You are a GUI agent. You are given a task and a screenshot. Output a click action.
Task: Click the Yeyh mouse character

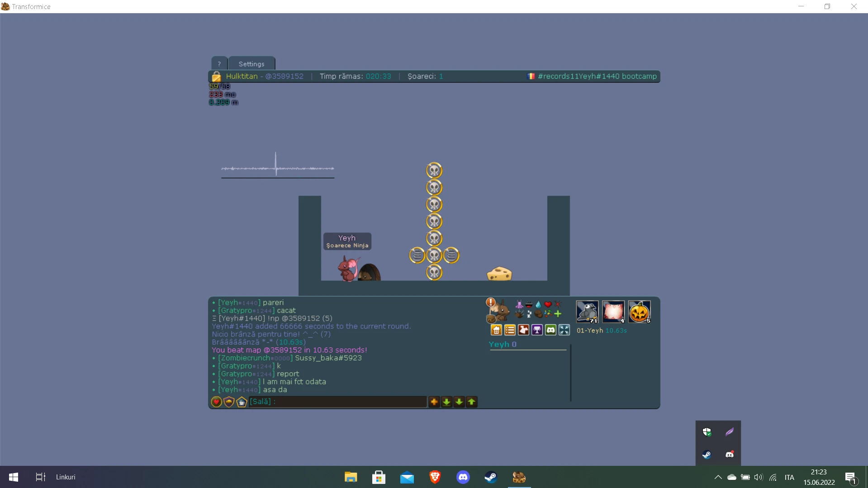point(348,269)
